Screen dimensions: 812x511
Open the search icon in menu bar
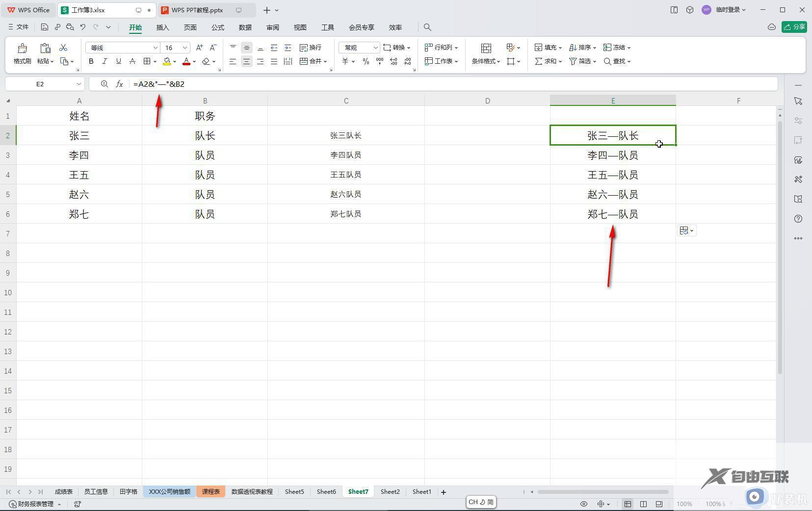pos(427,27)
